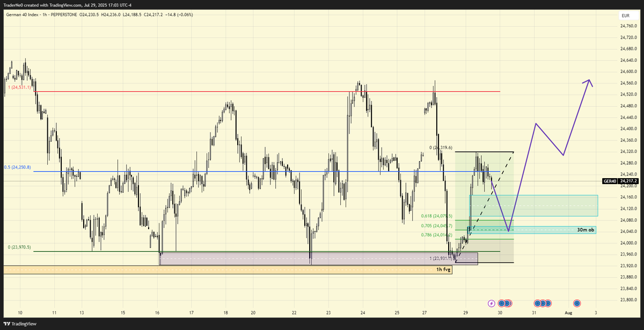Screen dimensions: 644x330
Task: Click the 10 date on time axis
Action: click(20, 312)
